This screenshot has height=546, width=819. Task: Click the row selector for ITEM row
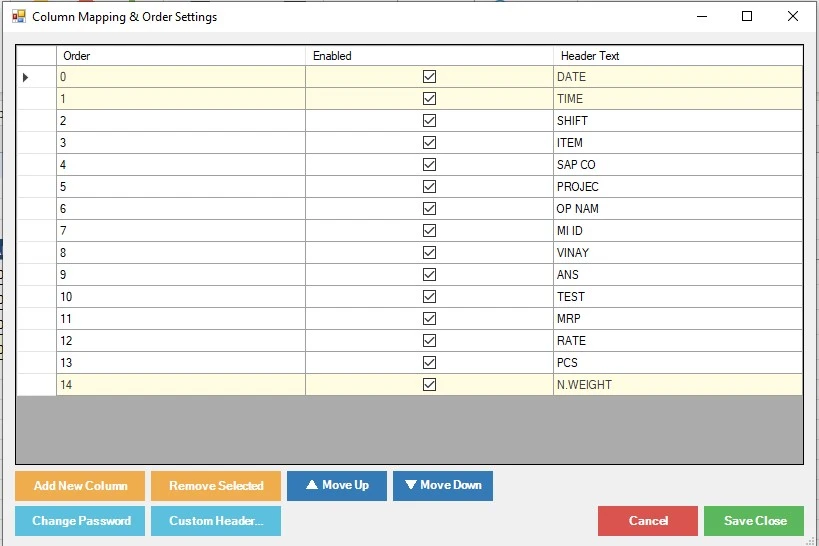click(36, 143)
